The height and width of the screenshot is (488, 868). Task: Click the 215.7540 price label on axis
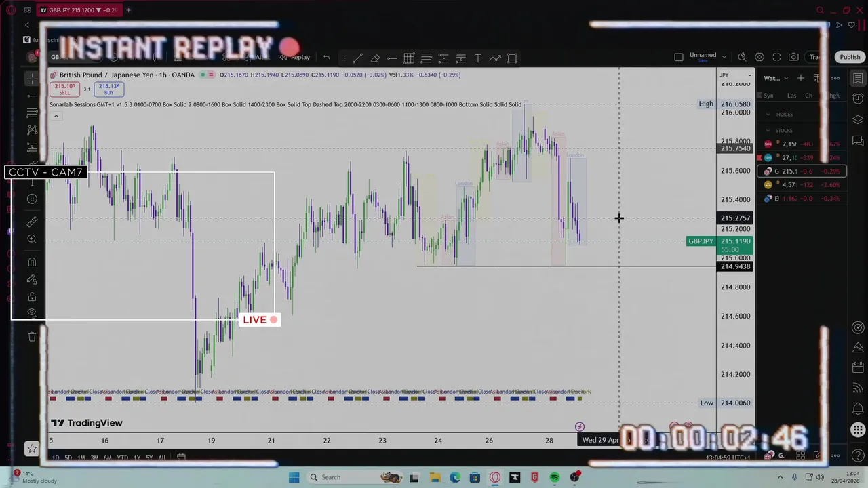[735, 148]
